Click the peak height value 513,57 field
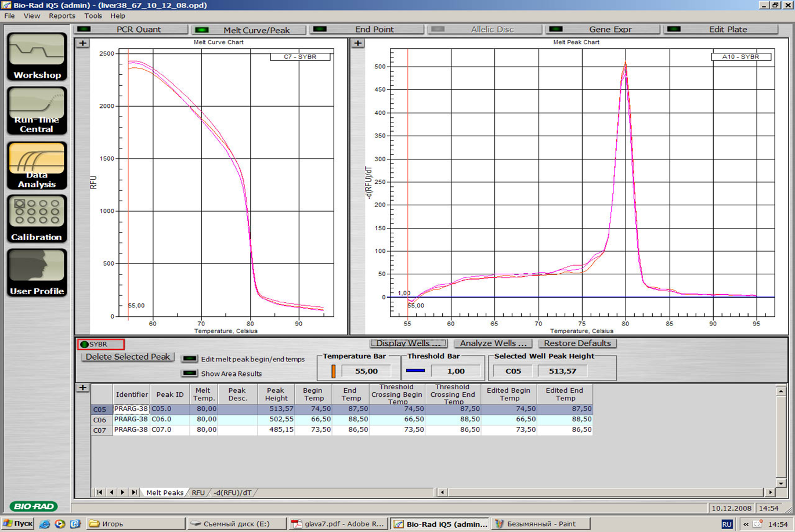 562,371
